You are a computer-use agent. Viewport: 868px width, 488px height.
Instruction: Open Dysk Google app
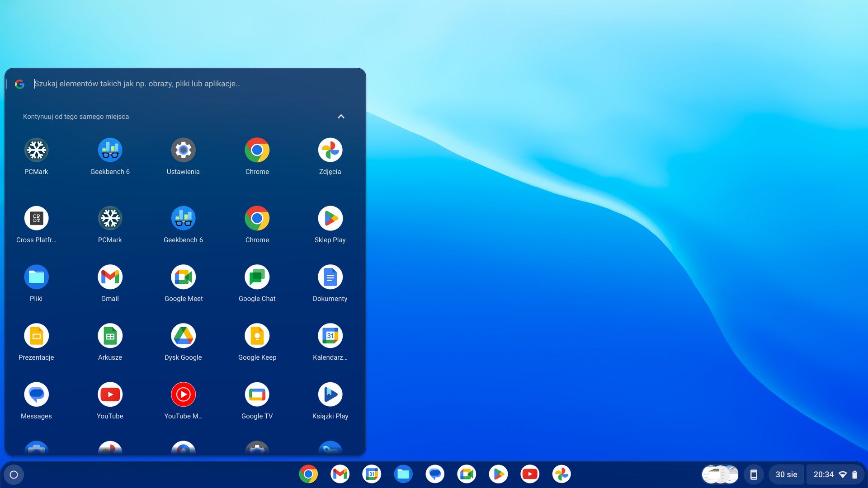(x=183, y=342)
